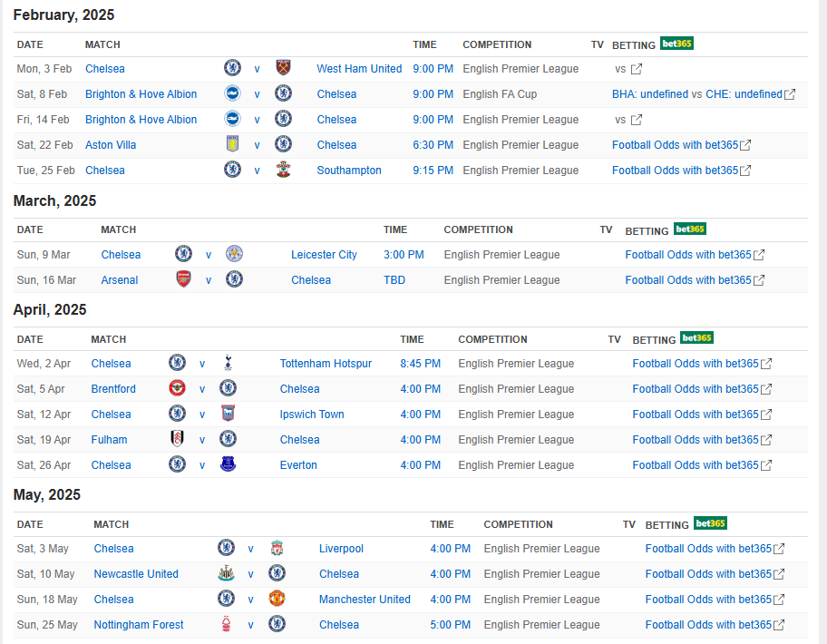Click bet365 logo in March table header
This screenshot has width=827, height=644.
pos(690,229)
